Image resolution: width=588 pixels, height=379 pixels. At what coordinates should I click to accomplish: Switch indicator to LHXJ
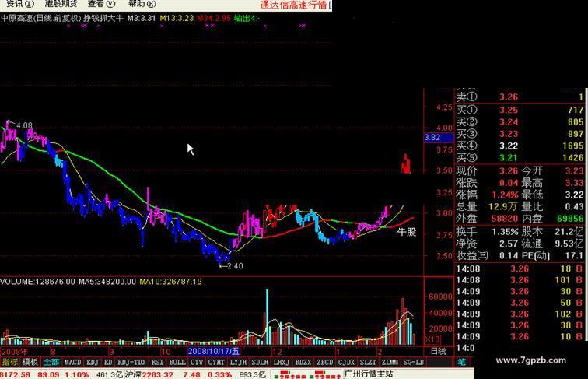tap(282, 362)
